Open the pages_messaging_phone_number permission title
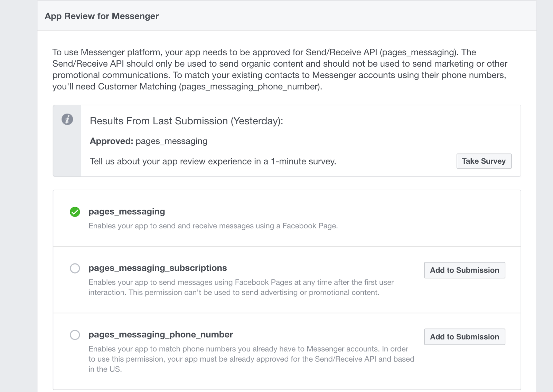553x392 pixels. [x=161, y=335]
